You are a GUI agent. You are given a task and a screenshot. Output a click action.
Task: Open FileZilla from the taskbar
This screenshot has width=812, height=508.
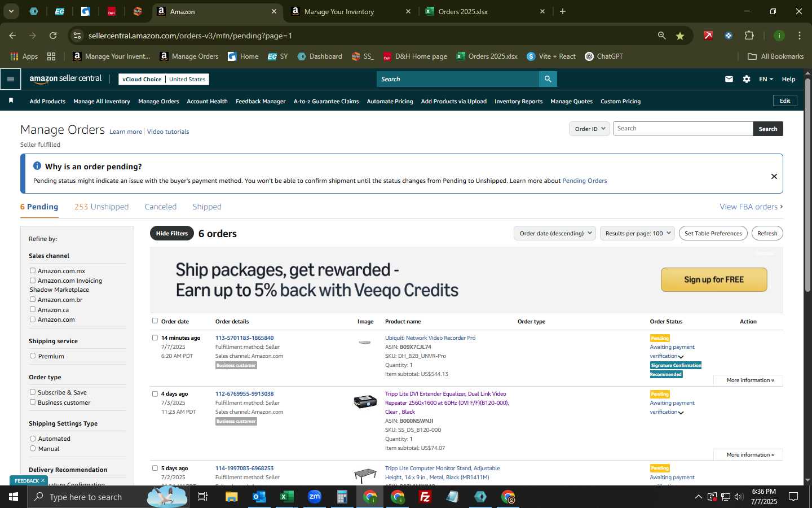(425, 497)
